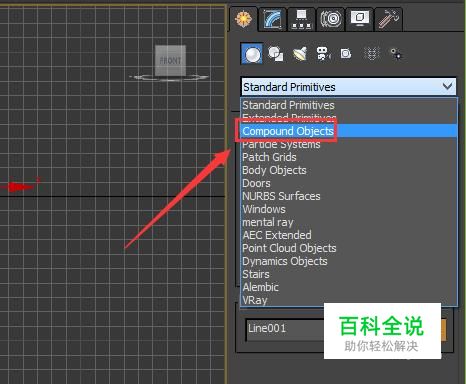
Task: Pick Windows in the dropdown list
Action: click(349, 209)
